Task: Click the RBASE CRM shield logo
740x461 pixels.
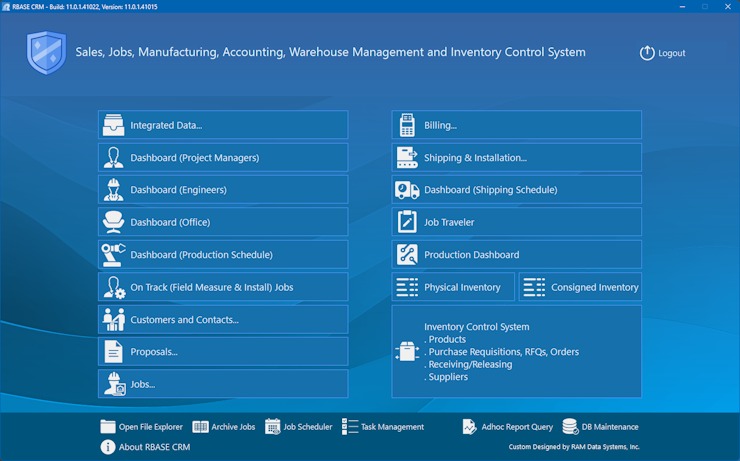Action: pos(46,53)
